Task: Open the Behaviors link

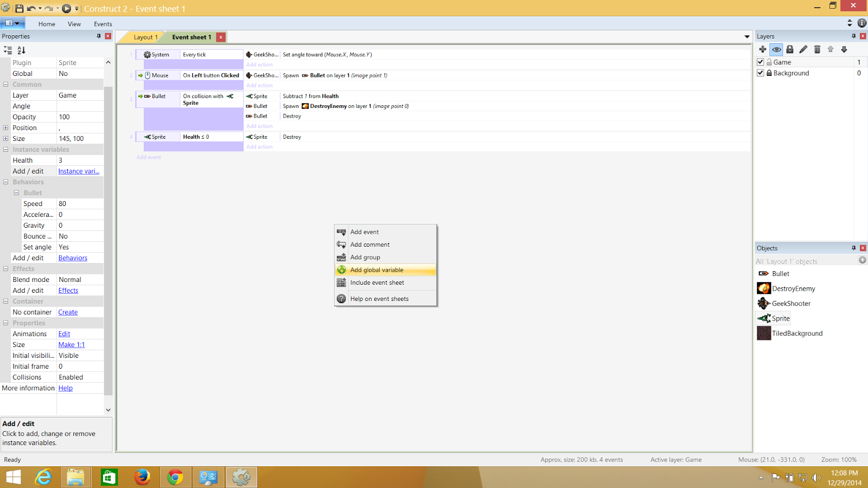Action: point(73,258)
